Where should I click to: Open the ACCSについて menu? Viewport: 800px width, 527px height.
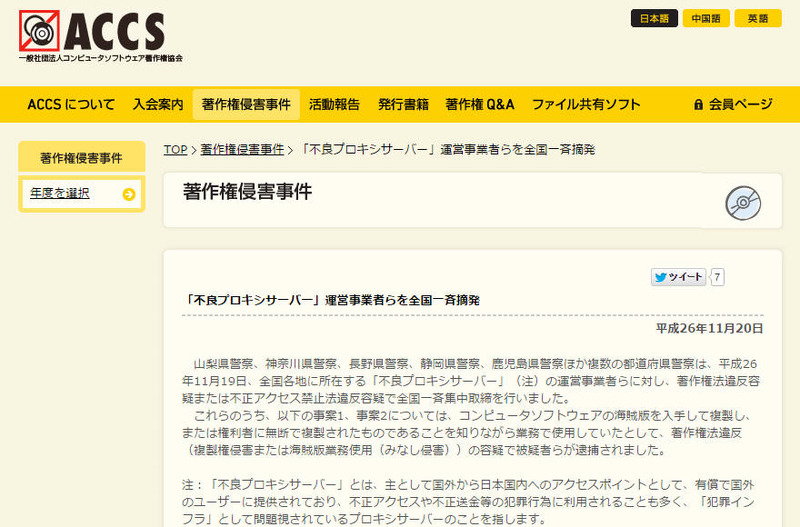click(71, 104)
